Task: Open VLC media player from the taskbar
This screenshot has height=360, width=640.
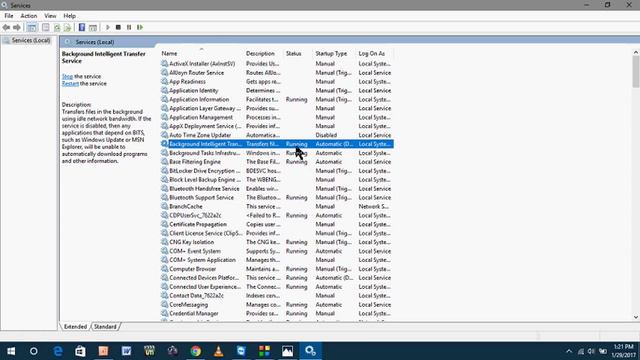Action: coord(218,351)
